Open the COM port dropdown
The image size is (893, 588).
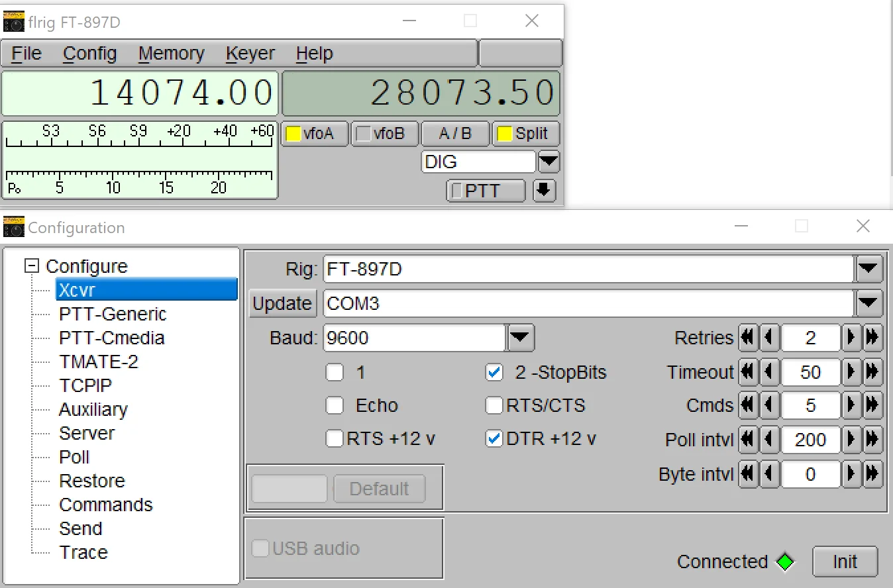pyautogui.click(x=869, y=303)
